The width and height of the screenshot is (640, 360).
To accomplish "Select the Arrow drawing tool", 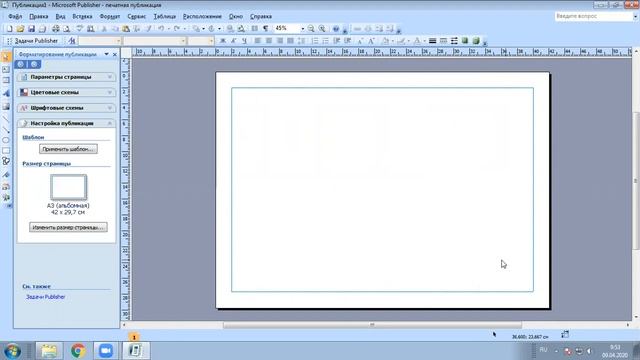I will 6,130.
